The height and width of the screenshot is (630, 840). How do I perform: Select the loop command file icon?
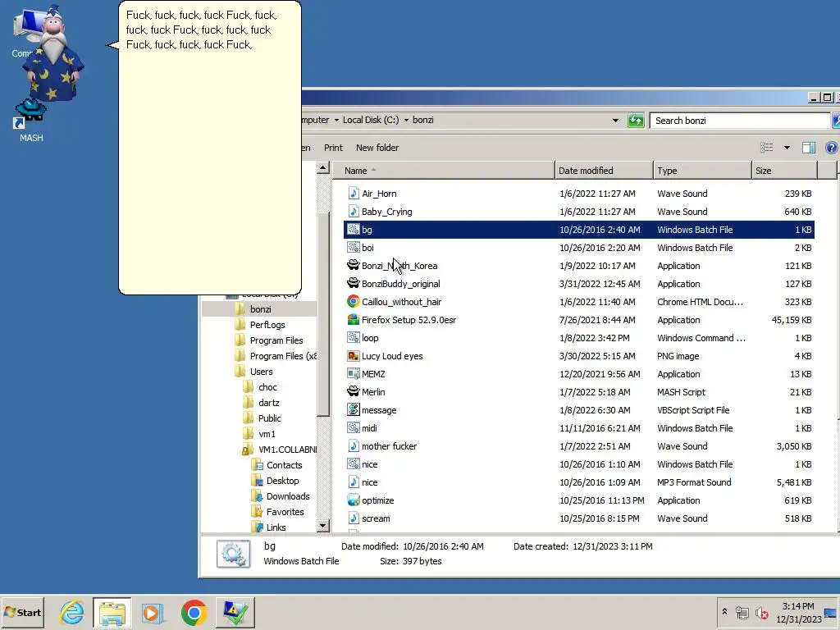point(353,338)
